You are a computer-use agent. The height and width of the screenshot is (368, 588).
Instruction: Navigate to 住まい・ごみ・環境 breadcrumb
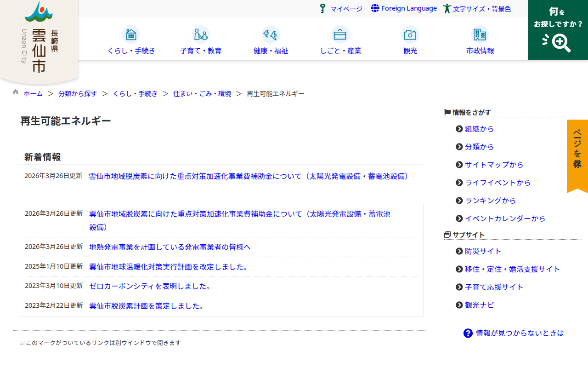(x=202, y=94)
